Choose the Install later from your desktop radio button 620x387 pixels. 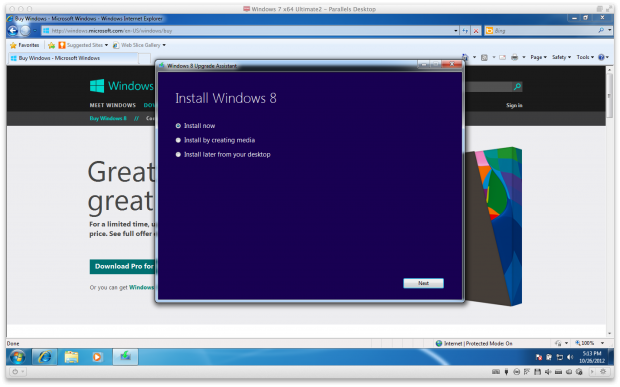(178, 155)
